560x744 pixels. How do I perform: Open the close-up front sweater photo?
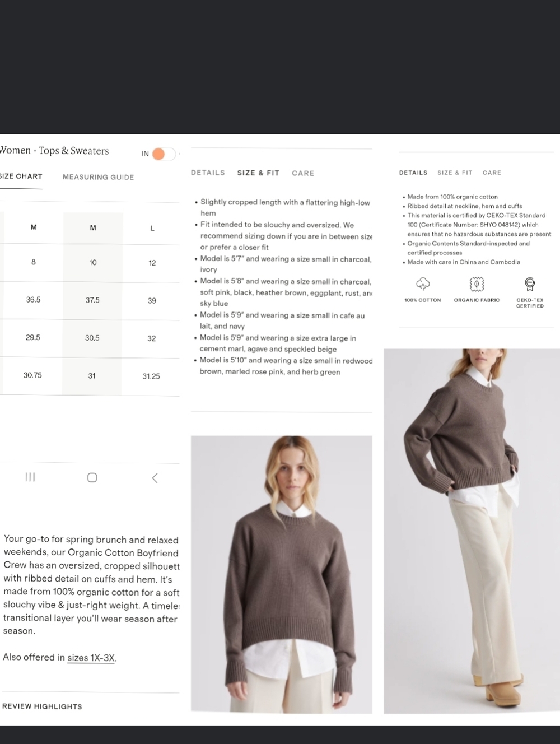pyautogui.click(x=281, y=574)
